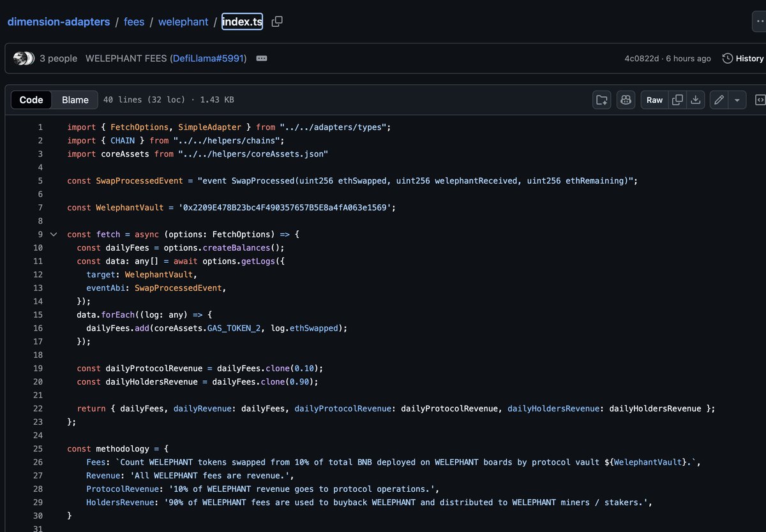Screen dimensions: 766x532
Task: Click the Raw button
Action: 654,100
